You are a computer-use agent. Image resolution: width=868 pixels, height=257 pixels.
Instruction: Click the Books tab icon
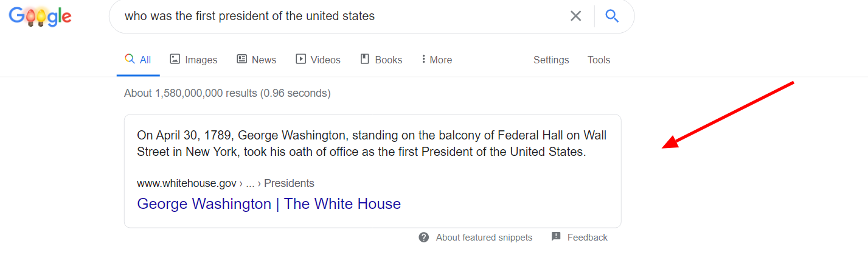coord(365,59)
